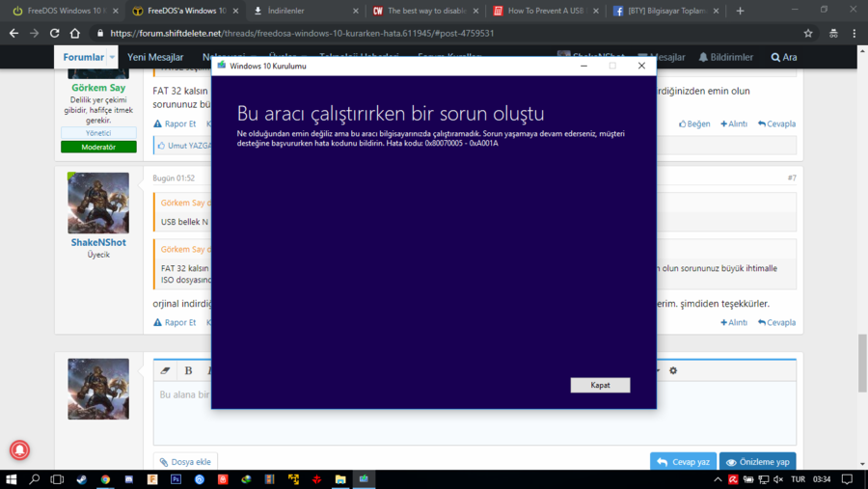
Task: Open Bildirimler notifications
Action: click(725, 57)
